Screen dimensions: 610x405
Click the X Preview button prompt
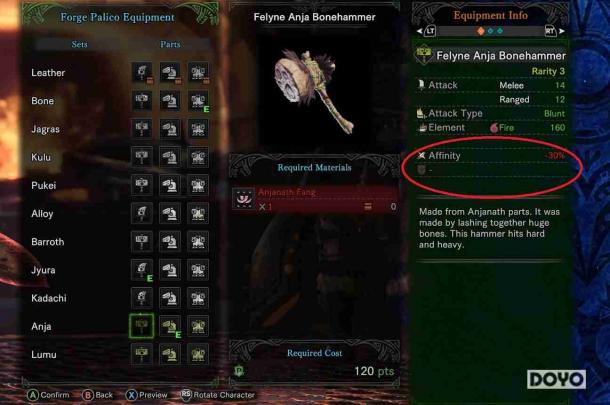(146, 395)
